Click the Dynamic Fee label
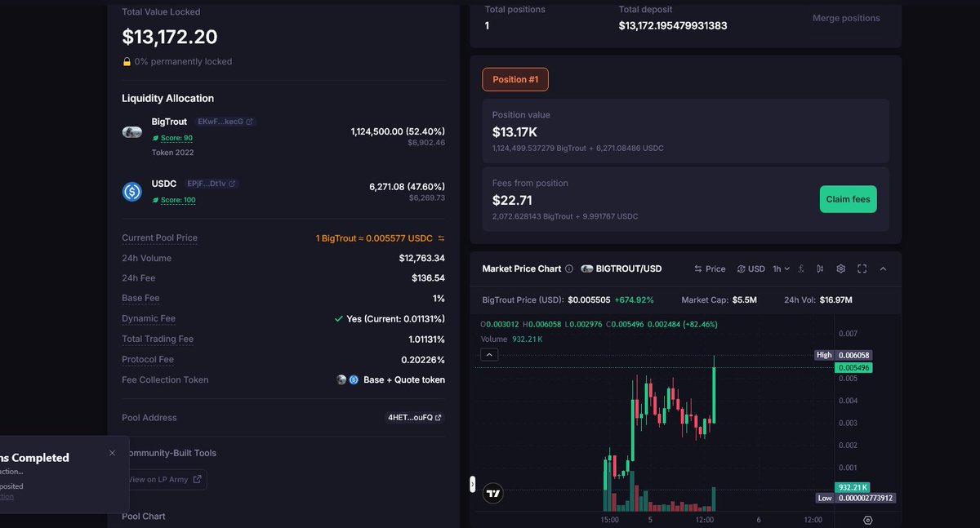The width and height of the screenshot is (980, 528). (149, 318)
